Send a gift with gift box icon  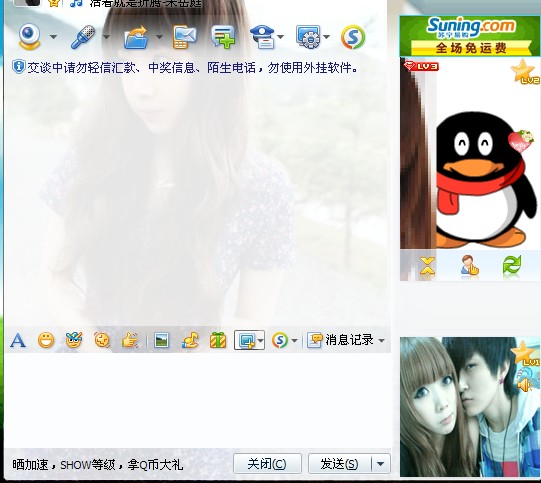point(218,340)
